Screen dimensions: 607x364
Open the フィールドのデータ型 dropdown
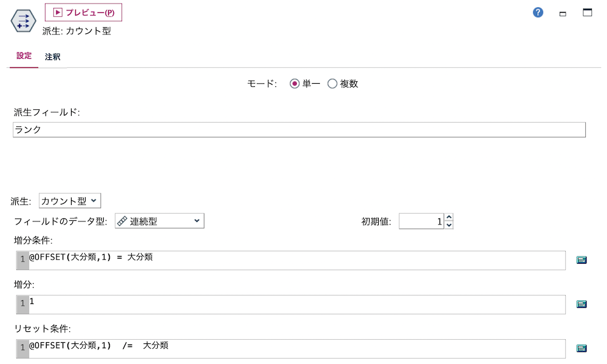point(159,221)
